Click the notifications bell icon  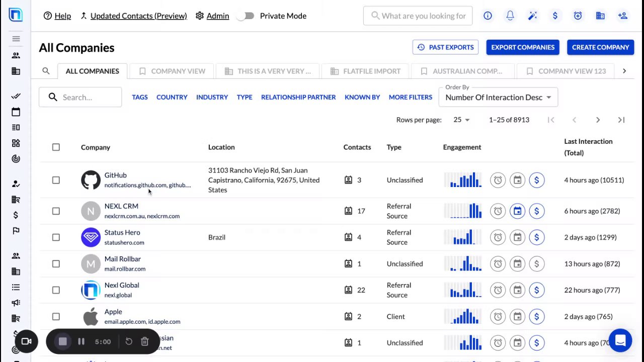coord(510,16)
